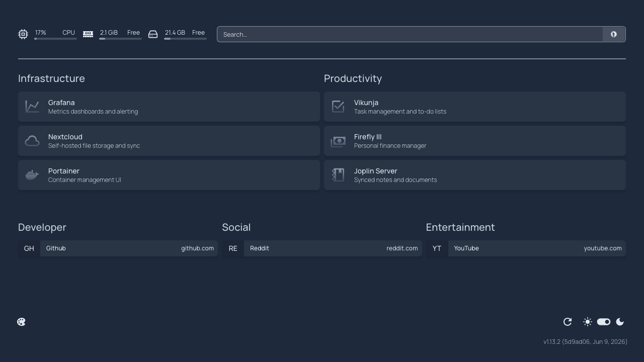Collapse the Infrastructure group heading
The height and width of the screenshot is (362, 644).
tap(51, 78)
